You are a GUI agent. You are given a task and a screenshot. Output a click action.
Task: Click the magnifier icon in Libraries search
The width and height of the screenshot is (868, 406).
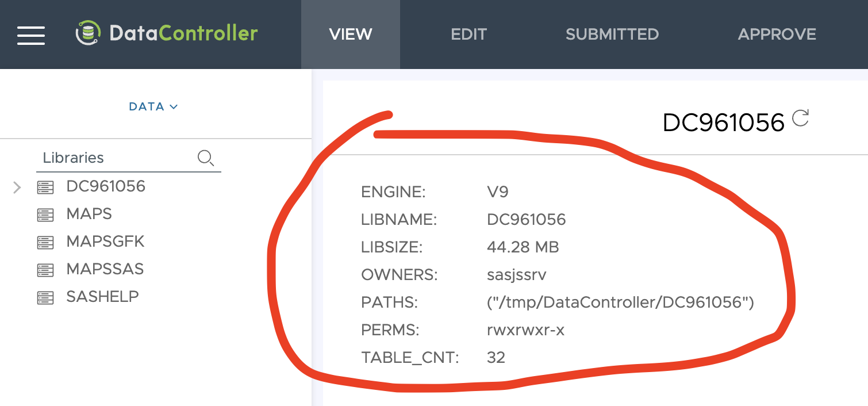click(205, 158)
